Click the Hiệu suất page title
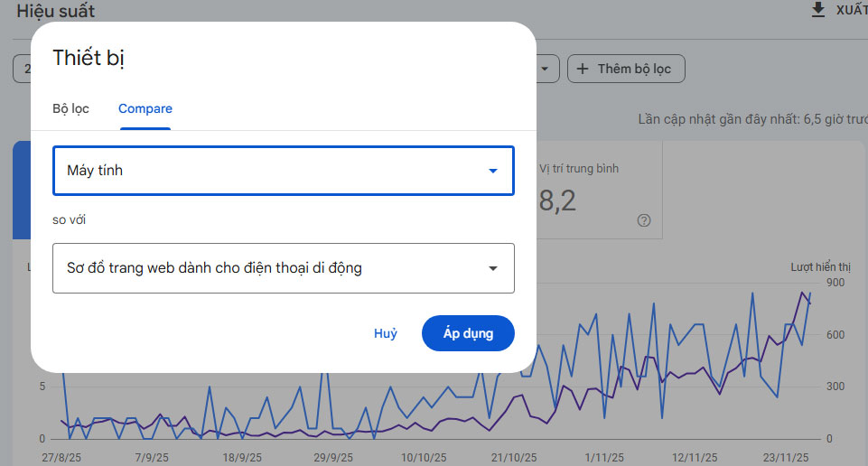The height and width of the screenshot is (466, 868). [55, 12]
